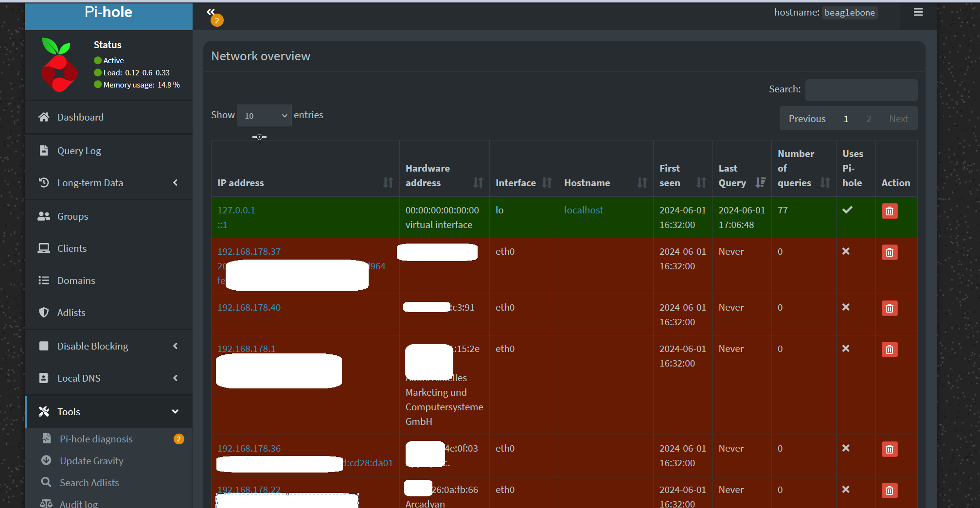Screen dimensions: 980x508
Task: Go to page 2 of network results
Action: click(869, 118)
